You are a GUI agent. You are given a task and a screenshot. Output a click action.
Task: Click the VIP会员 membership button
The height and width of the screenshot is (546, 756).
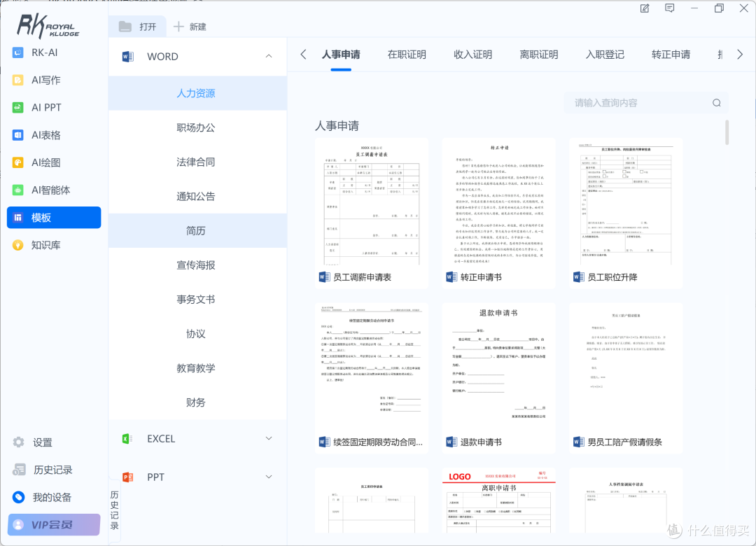pos(54,525)
